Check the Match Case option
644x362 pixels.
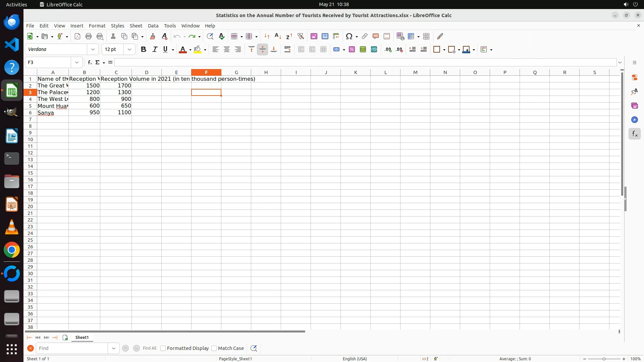[214, 348]
